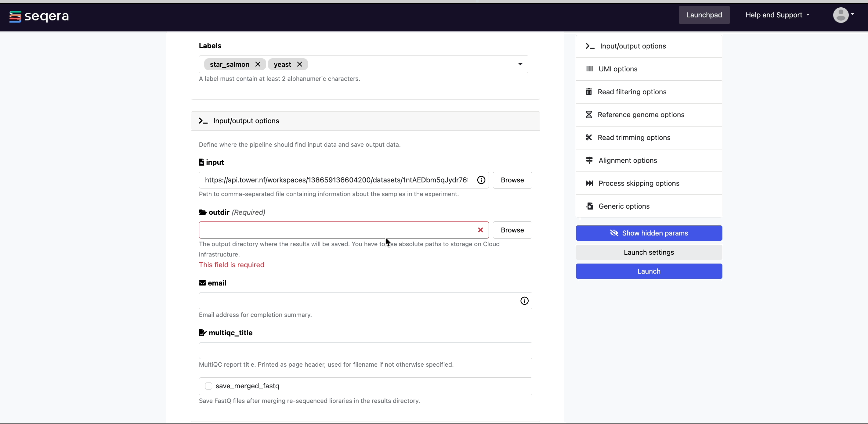Remove the yeast label
This screenshot has width=868, height=424.
pyautogui.click(x=299, y=64)
